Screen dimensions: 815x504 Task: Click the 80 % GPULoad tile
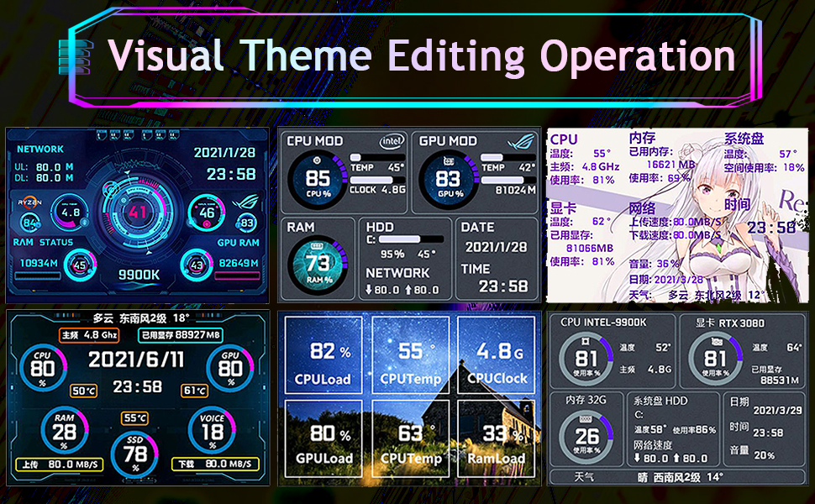click(x=323, y=438)
